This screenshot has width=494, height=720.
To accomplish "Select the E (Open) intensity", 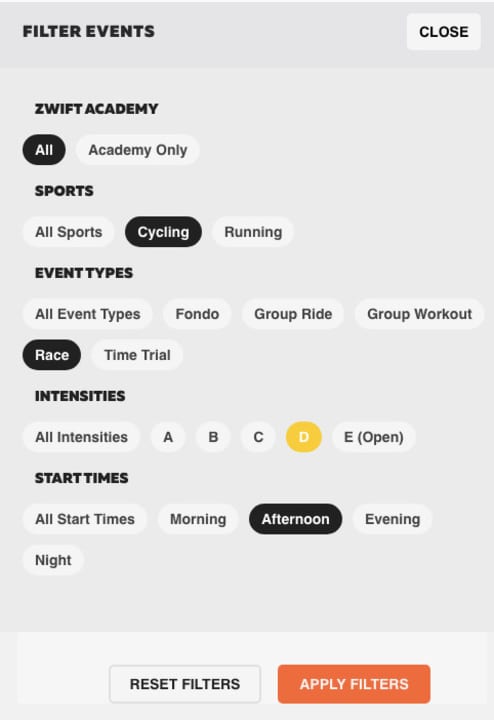I will (x=374, y=437).
